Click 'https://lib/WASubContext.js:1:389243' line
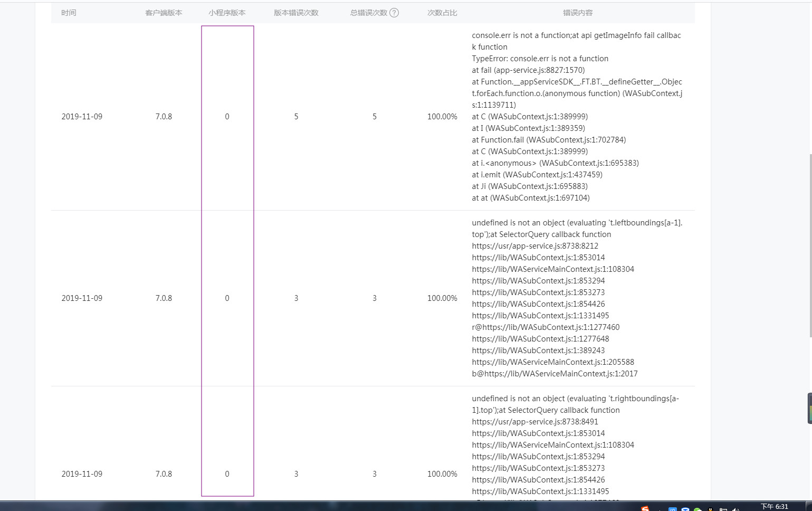 [x=538, y=351]
